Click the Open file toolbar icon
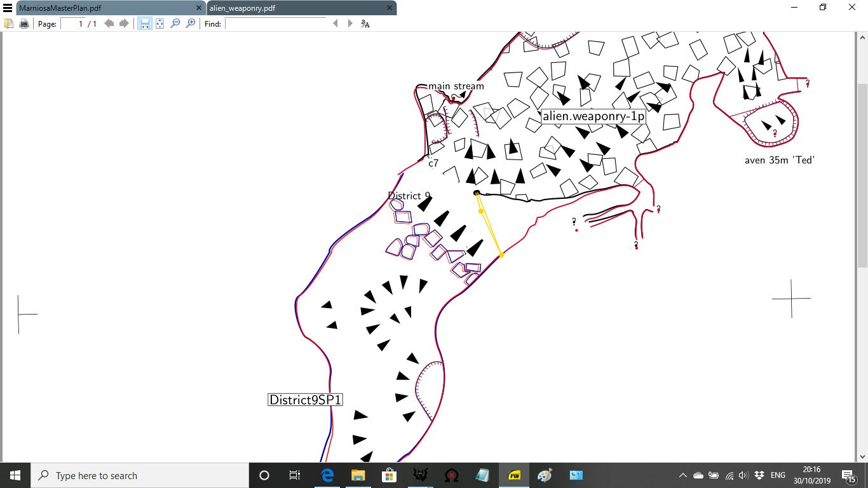Viewport: 868px width, 488px height. tap(9, 24)
